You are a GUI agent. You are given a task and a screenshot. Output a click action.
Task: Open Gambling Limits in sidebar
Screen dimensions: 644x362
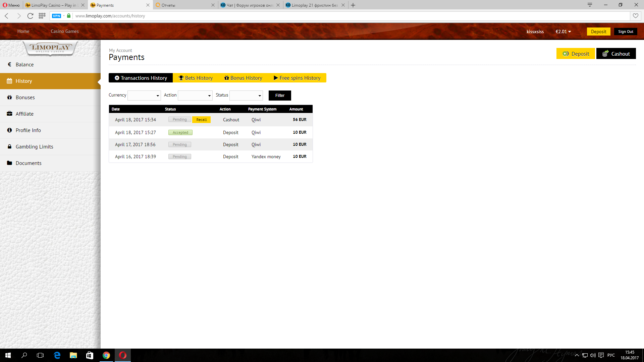coord(34,146)
